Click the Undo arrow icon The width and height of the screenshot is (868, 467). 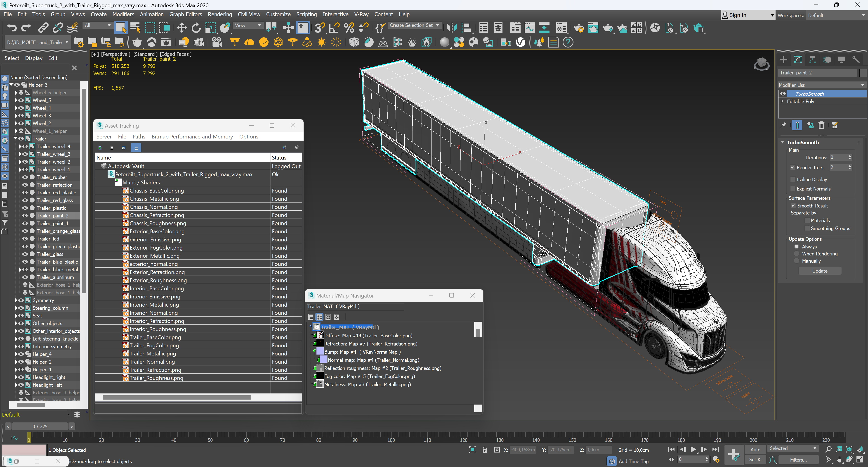pyautogui.click(x=12, y=28)
